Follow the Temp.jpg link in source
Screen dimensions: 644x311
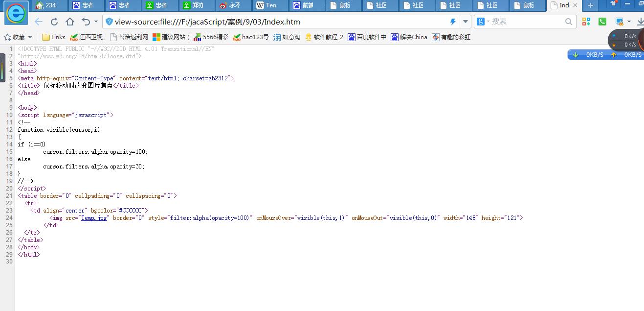coord(94,218)
